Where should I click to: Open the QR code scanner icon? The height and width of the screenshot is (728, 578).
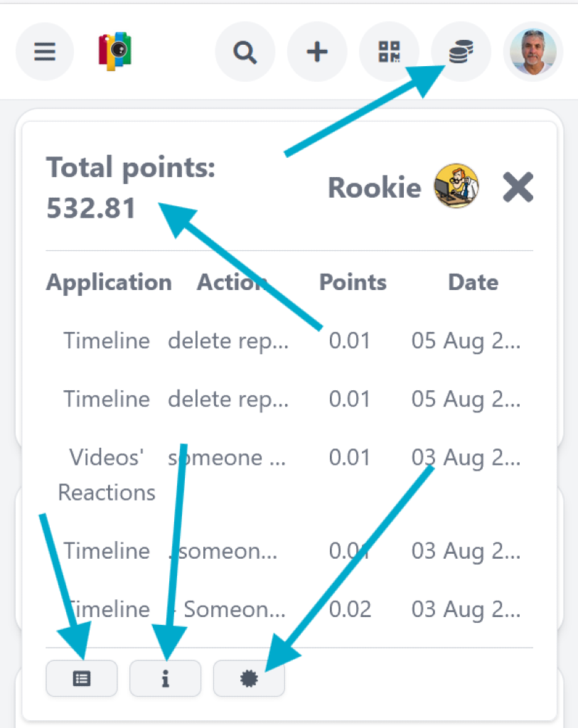click(x=390, y=52)
